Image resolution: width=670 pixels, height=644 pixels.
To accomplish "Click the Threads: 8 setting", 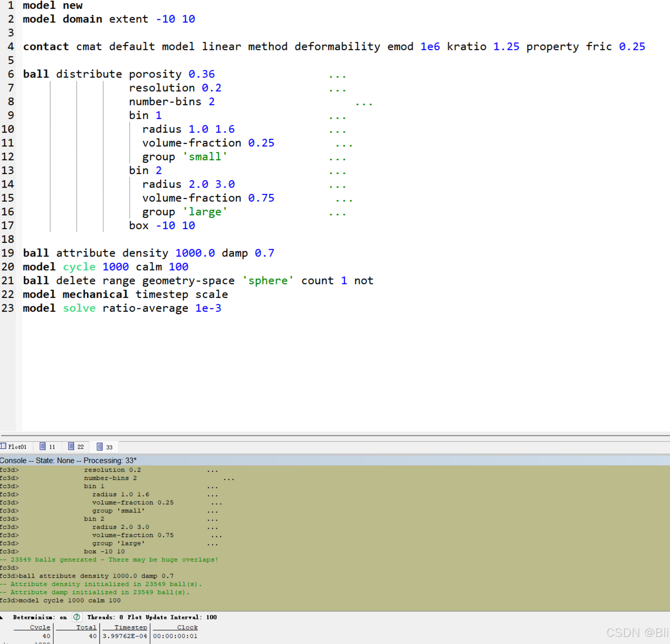I will (105, 617).
